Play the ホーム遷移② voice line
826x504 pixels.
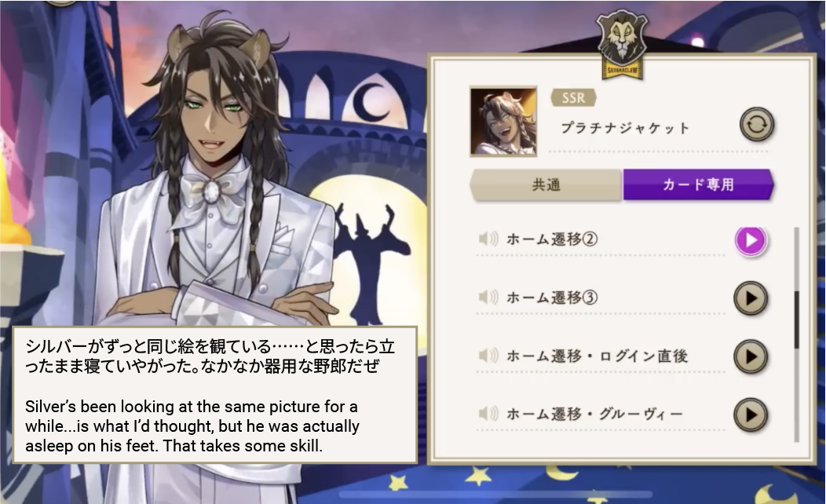coord(751,241)
